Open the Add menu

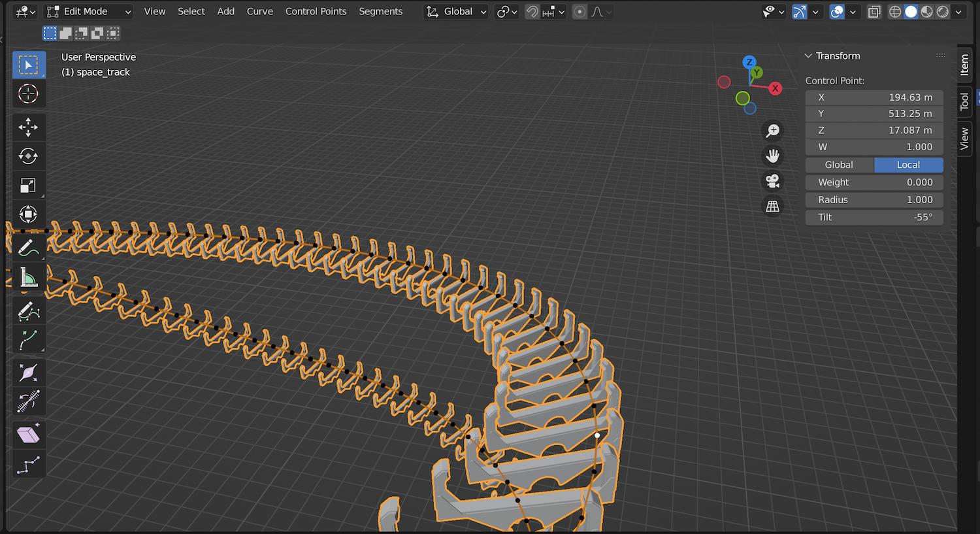point(226,12)
